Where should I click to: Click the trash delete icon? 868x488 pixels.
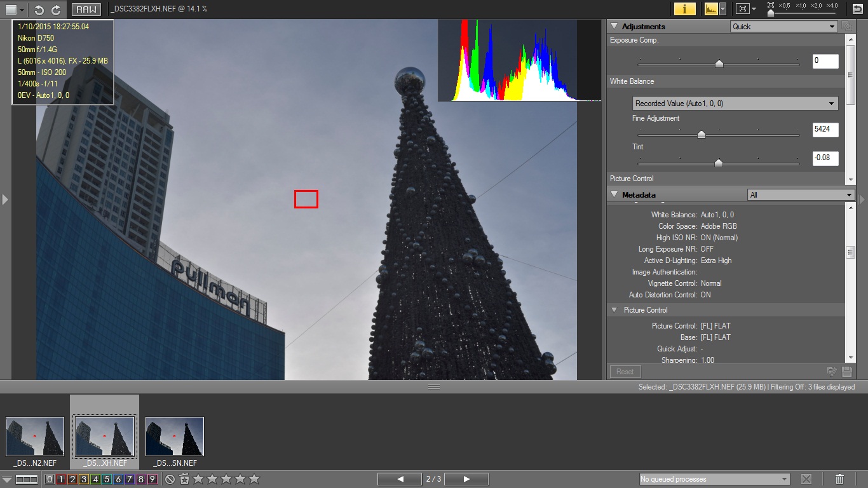tap(839, 479)
